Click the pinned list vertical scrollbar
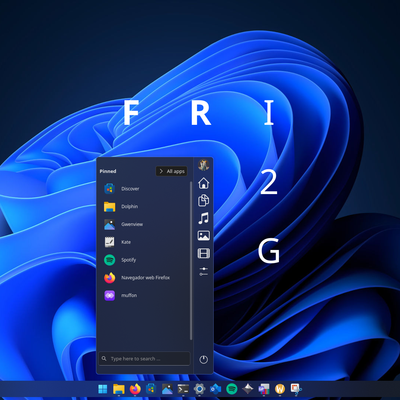This screenshot has width=400, height=400. [x=191, y=261]
